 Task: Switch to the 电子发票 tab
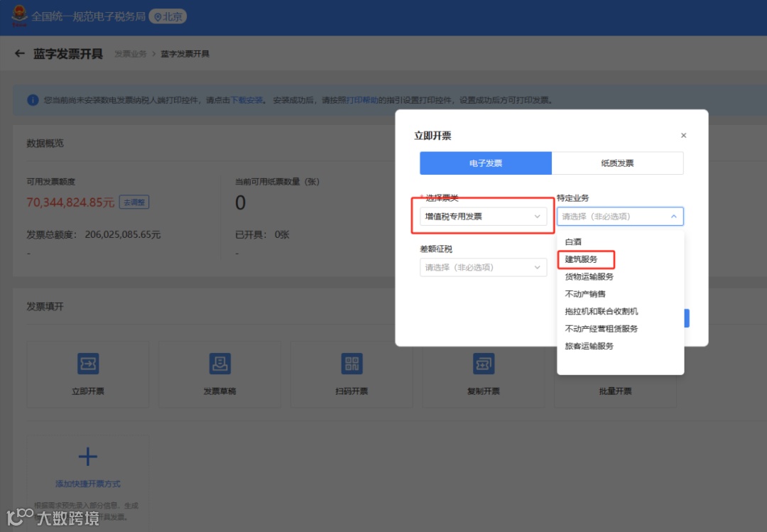[486, 163]
